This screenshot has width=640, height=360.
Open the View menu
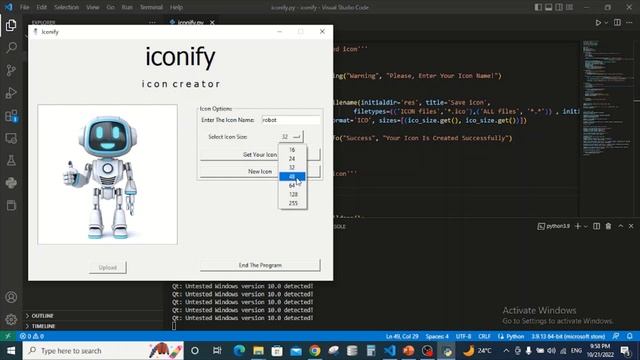(93, 7)
